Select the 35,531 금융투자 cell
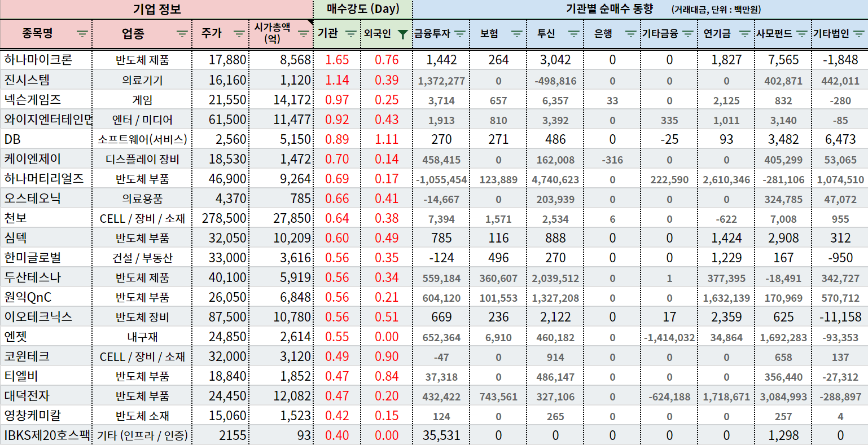This screenshot has width=868, height=445. [x=441, y=435]
